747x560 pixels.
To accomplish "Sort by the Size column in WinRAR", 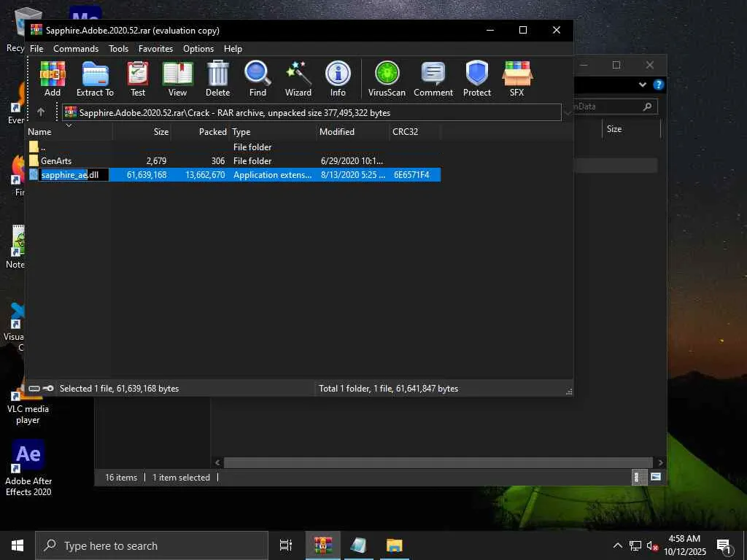I will [x=142, y=132].
